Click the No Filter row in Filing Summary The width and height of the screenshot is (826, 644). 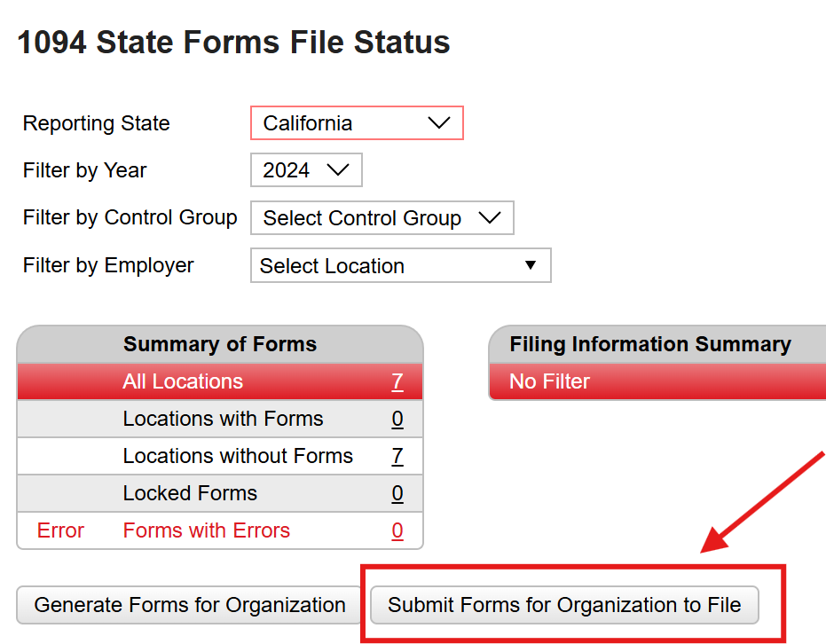point(657,381)
